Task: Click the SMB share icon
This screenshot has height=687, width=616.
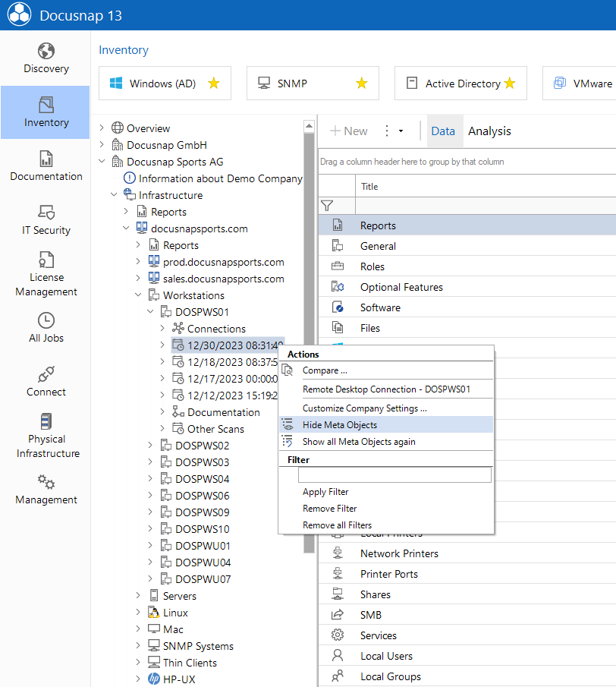Action: point(337,615)
